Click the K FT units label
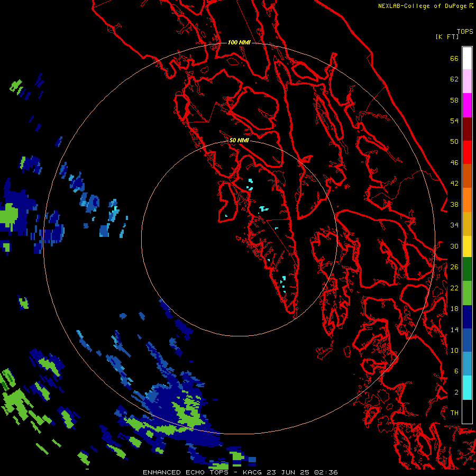The image size is (476, 476). pyautogui.click(x=447, y=36)
